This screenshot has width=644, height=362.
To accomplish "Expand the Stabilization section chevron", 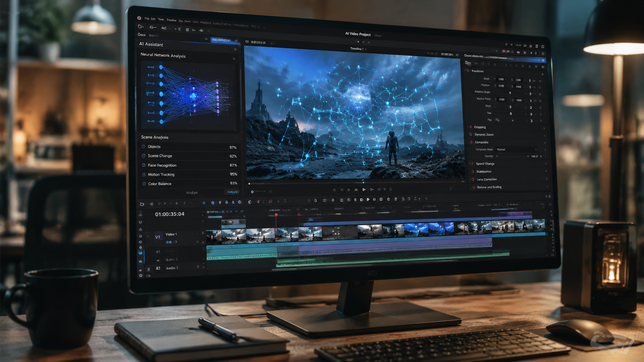I will click(546, 172).
